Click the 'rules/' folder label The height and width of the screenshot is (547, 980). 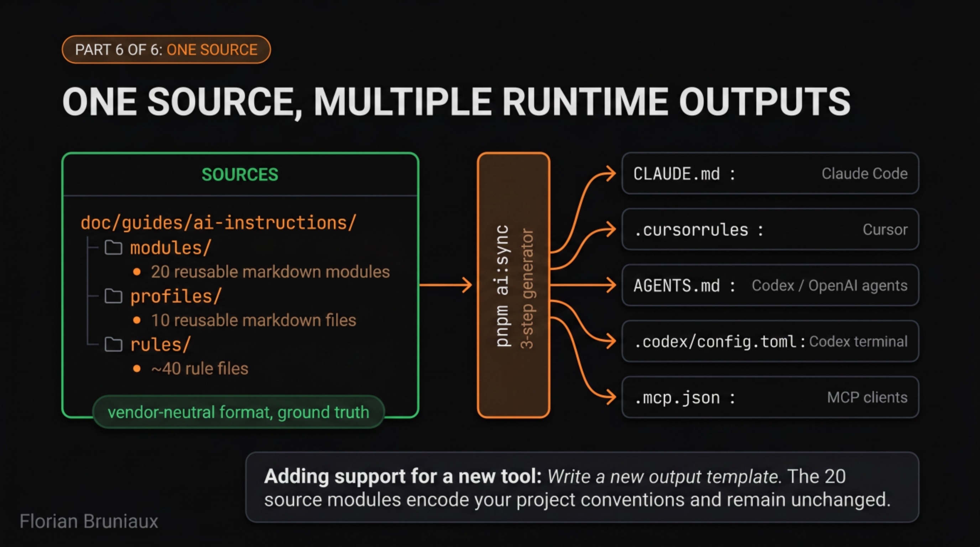pos(160,345)
